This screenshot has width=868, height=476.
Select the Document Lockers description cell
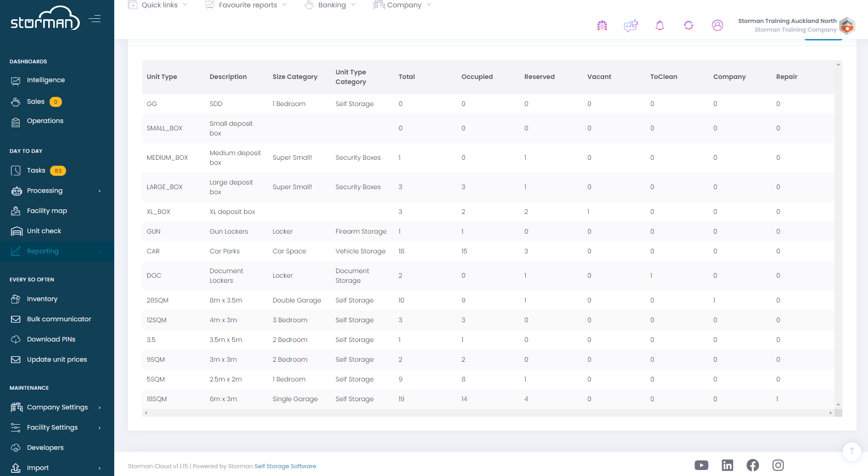tap(227, 276)
